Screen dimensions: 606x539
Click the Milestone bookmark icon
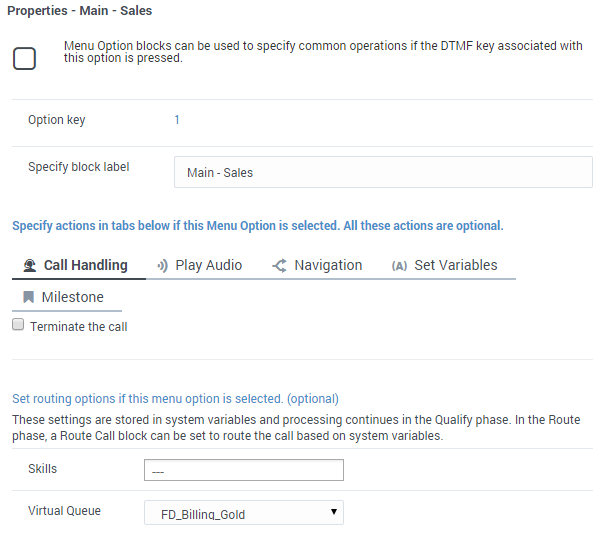coord(29,297)
